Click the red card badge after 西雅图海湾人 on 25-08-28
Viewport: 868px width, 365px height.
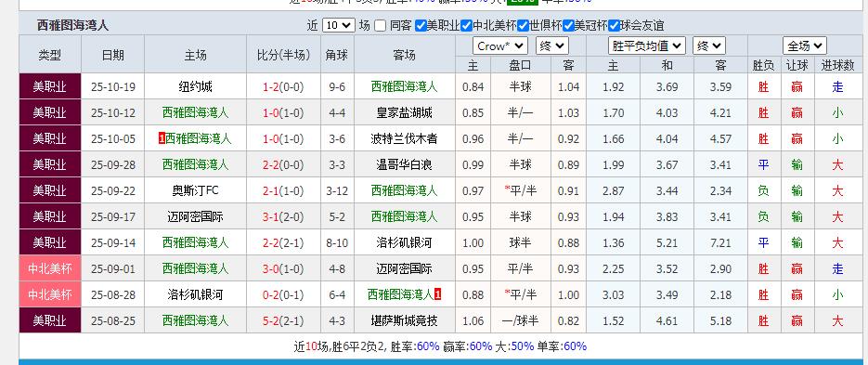click(438, 294)
